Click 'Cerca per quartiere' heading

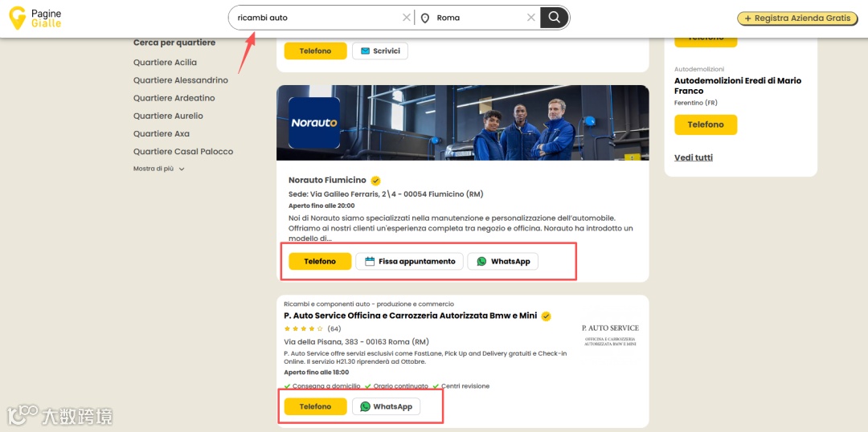[x=174, y=43]
